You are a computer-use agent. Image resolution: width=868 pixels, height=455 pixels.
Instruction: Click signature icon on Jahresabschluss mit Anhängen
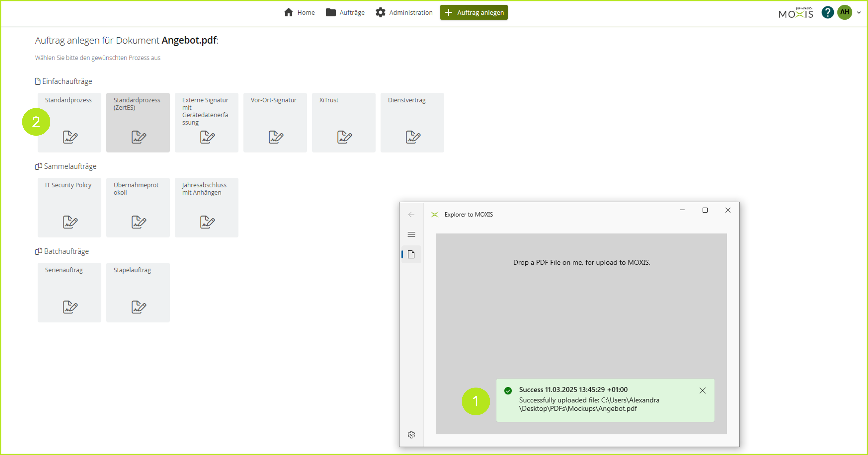click(207, 222)
